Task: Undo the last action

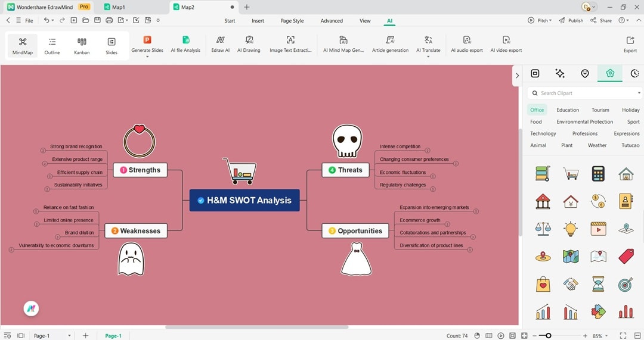Action: click(x=47, y=20)
